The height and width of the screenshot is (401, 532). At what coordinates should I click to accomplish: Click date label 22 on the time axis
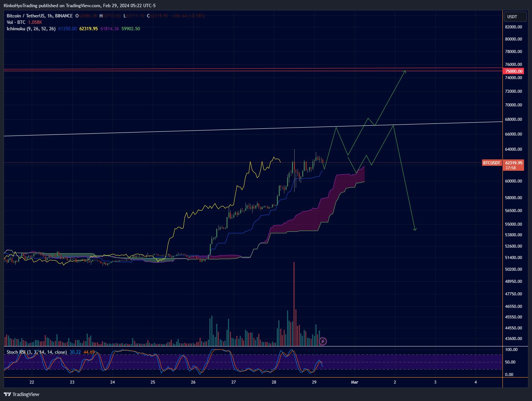(x=32, y=382)
